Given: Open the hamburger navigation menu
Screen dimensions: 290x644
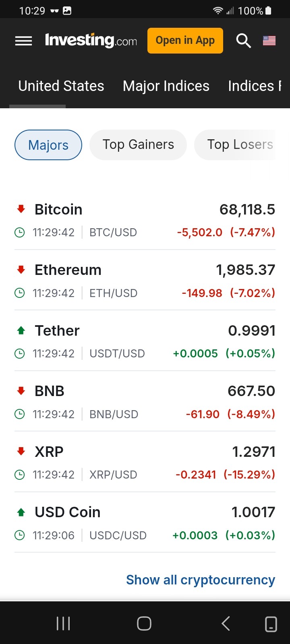Looking at the screenshot, I should click(x=23, y=41).
